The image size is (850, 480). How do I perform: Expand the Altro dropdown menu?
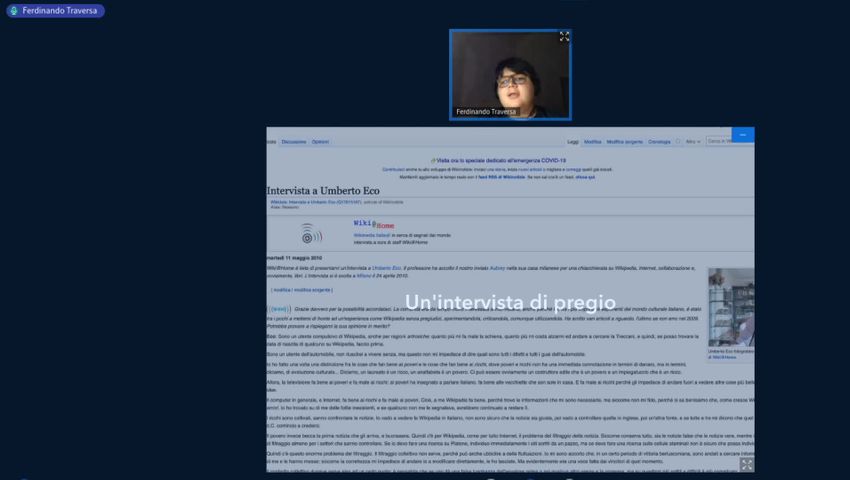tap(693, 142)
